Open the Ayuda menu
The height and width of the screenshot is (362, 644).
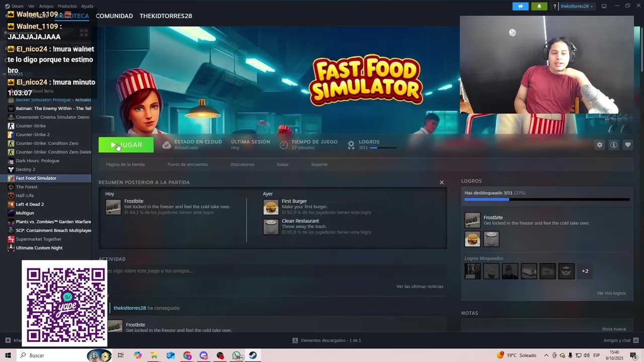tap(87, 6)
